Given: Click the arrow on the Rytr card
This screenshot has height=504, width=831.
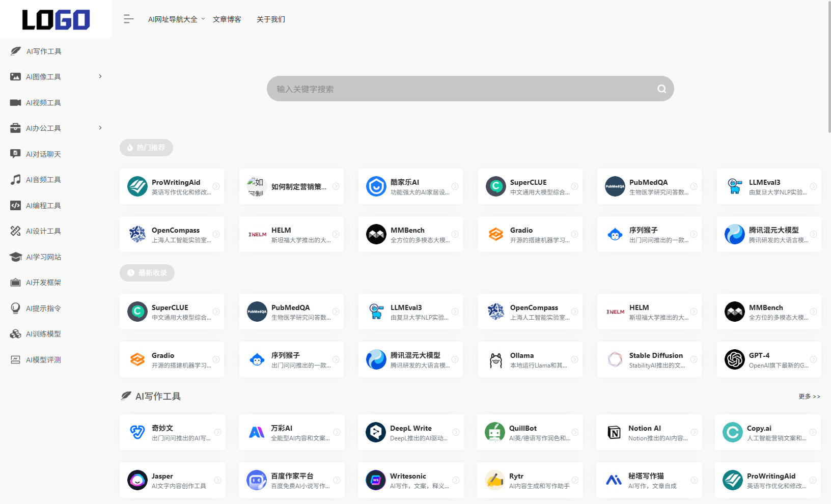Looking at the screenshot, I should tap(575, 480).
